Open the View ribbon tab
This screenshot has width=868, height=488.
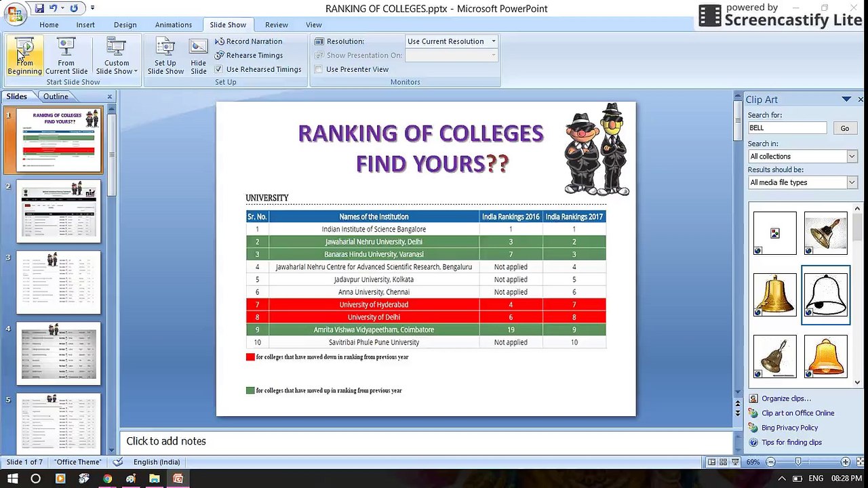314,24
